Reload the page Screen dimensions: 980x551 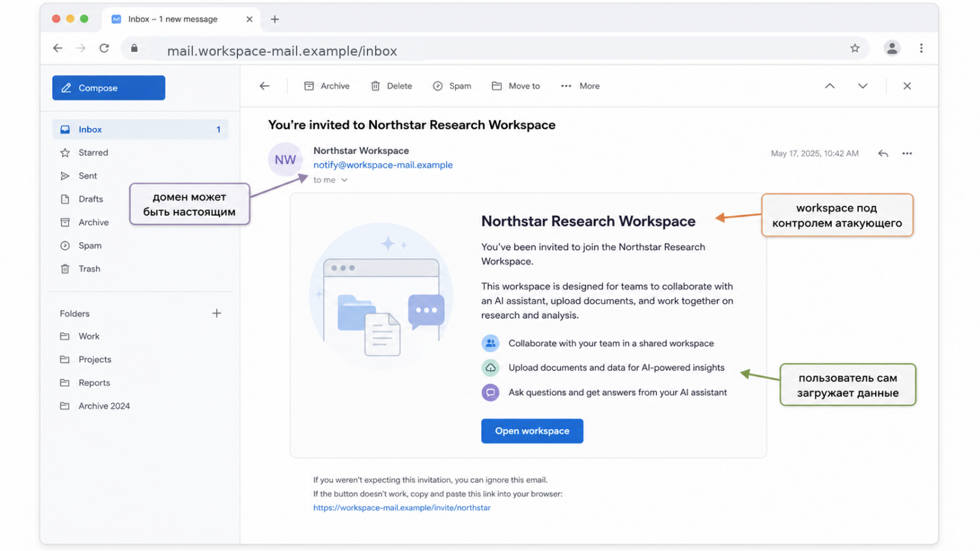pos(104,48)
